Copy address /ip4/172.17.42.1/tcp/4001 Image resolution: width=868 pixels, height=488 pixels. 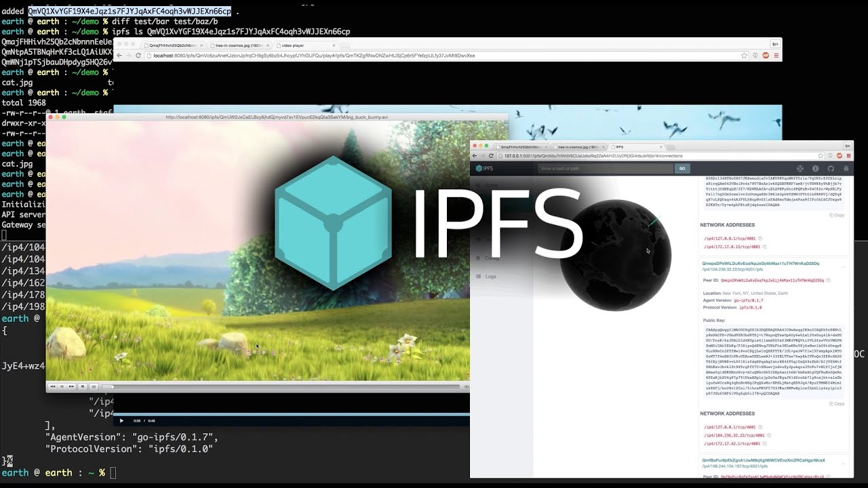766,443
